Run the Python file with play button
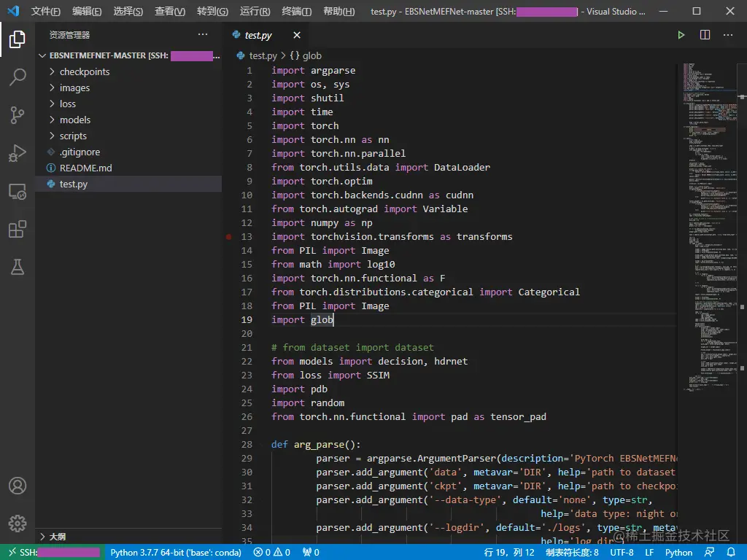The image size is (747, 560). tap(681, 35)
